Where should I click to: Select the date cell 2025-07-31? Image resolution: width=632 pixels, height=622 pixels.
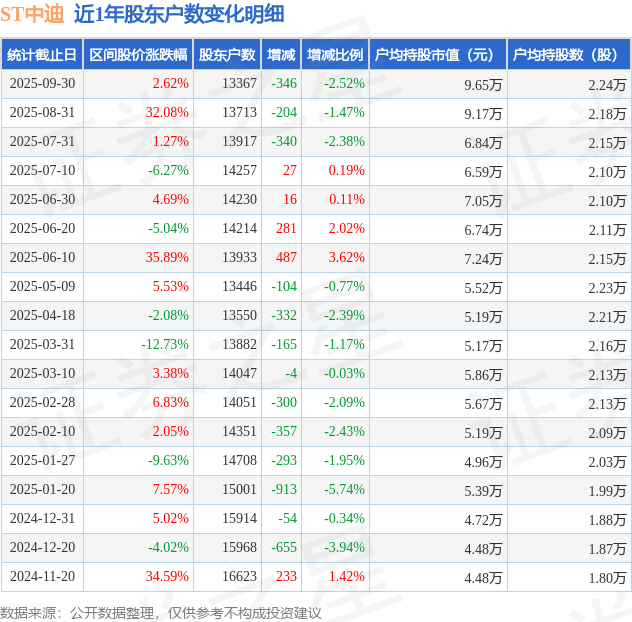click(x=42, y=141)
